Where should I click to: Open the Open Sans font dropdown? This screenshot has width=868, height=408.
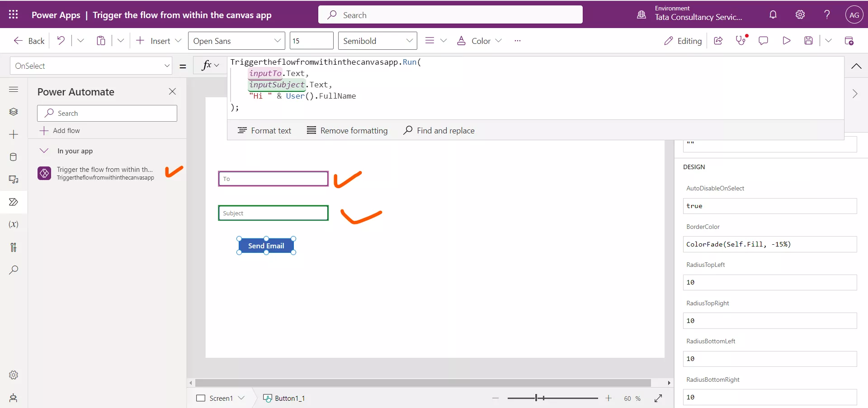tap(236, 41)
